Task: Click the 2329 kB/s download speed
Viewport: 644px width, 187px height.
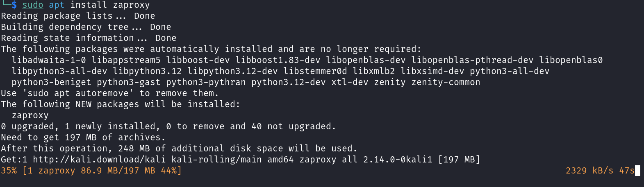Action: click(589, 171)
